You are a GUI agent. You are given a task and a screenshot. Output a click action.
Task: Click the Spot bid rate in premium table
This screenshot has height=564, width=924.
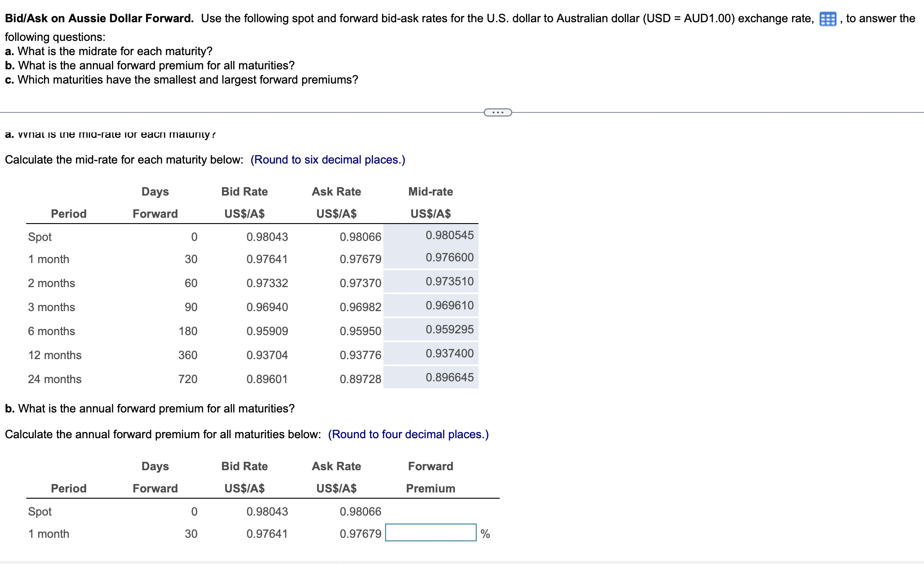(267, 512)
